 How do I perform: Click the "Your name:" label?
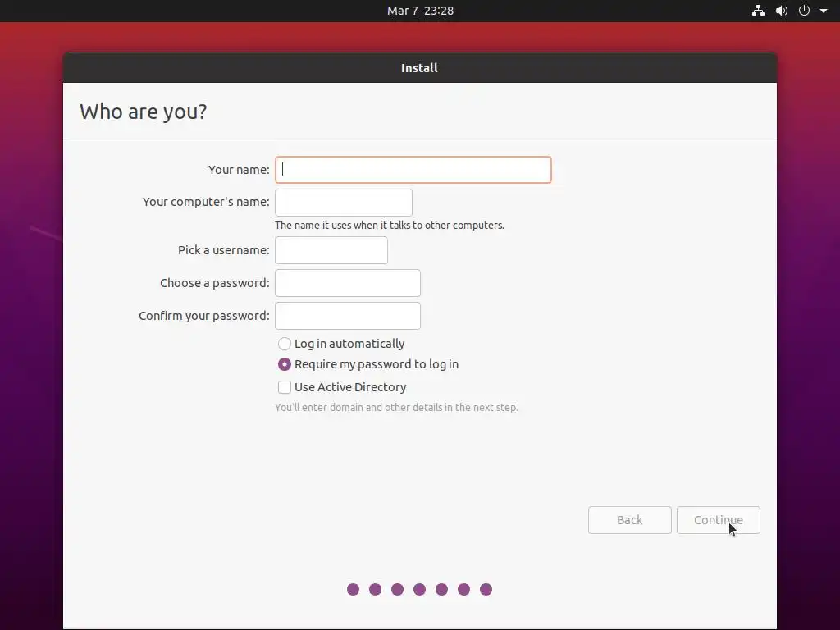click(239, 170)
